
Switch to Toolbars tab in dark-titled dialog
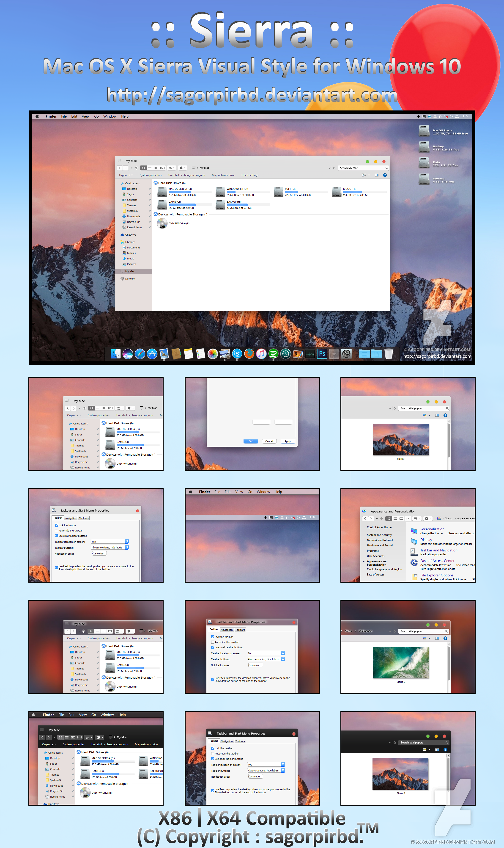240,741
